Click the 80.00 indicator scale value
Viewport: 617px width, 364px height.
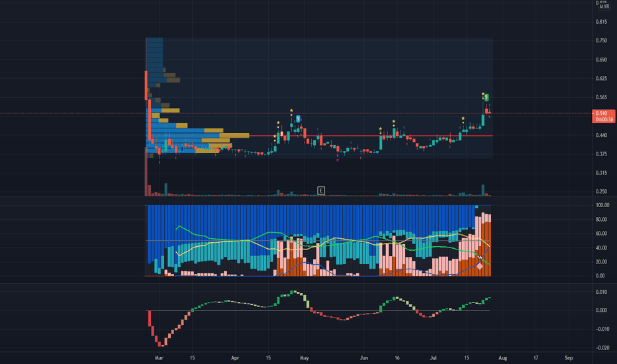601,220
